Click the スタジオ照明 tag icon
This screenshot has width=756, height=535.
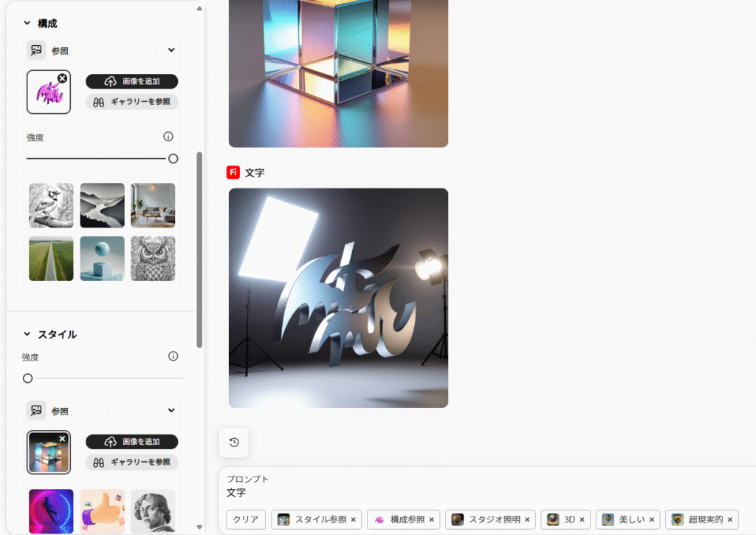[458, 519]
